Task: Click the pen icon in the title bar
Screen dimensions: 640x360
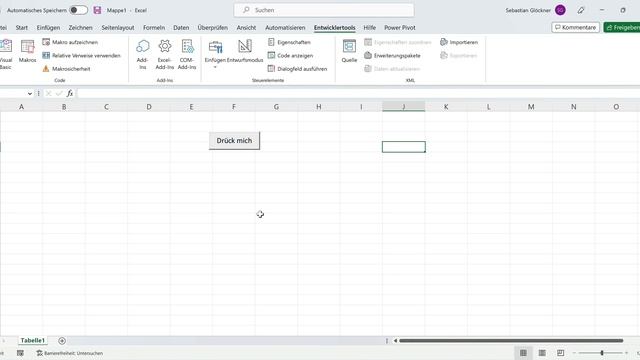Action: pos(581,10)
